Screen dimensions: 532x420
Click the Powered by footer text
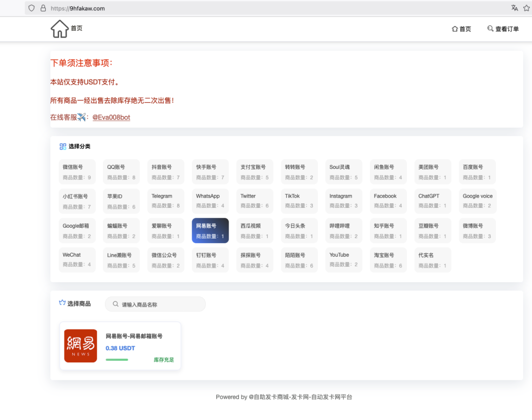[284, 397]
